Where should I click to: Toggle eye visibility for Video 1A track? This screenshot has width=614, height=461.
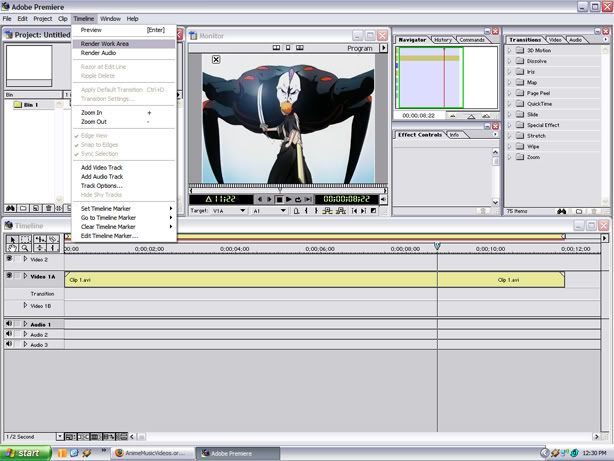pos(9,276)
